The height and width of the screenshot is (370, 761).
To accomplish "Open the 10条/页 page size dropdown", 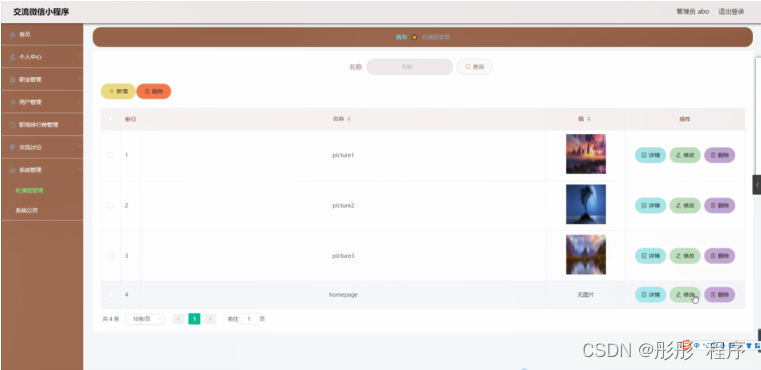I will point(145,319).
